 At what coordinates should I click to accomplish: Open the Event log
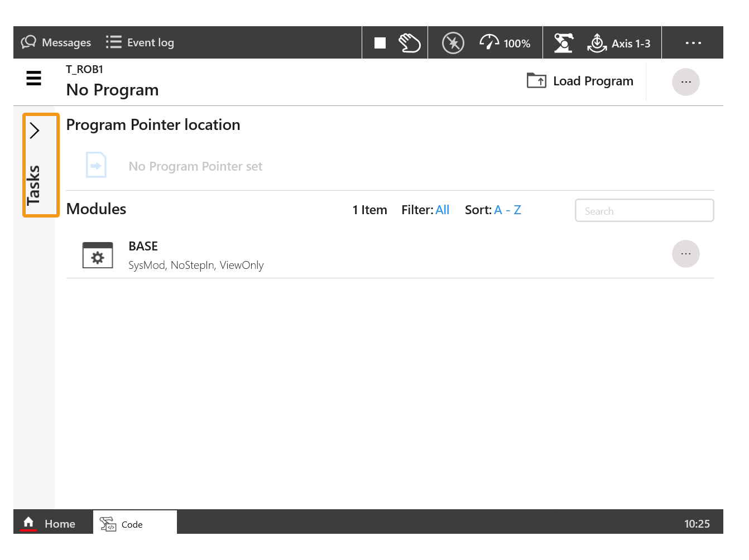140,43
